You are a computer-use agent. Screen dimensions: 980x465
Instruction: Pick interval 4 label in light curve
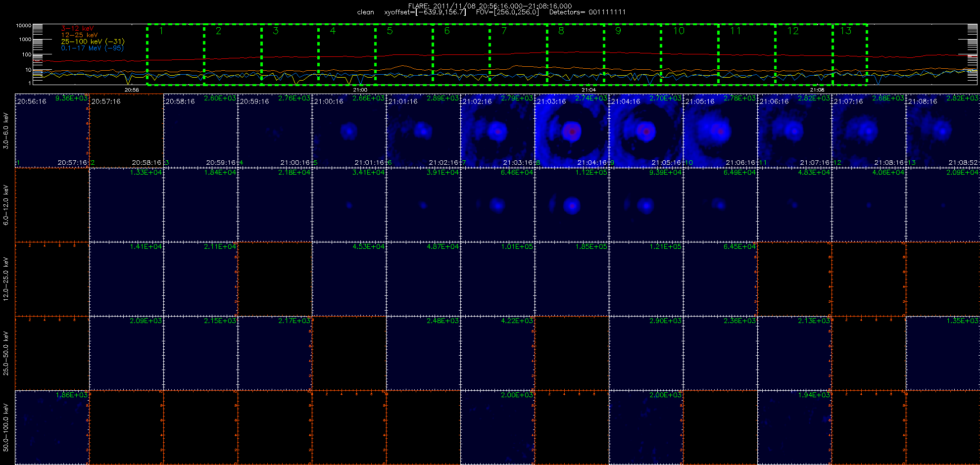pos(333,31)
